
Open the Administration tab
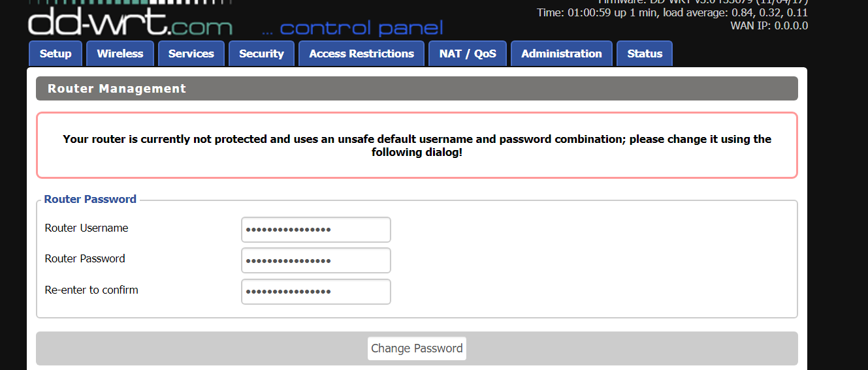pos(562,54)
